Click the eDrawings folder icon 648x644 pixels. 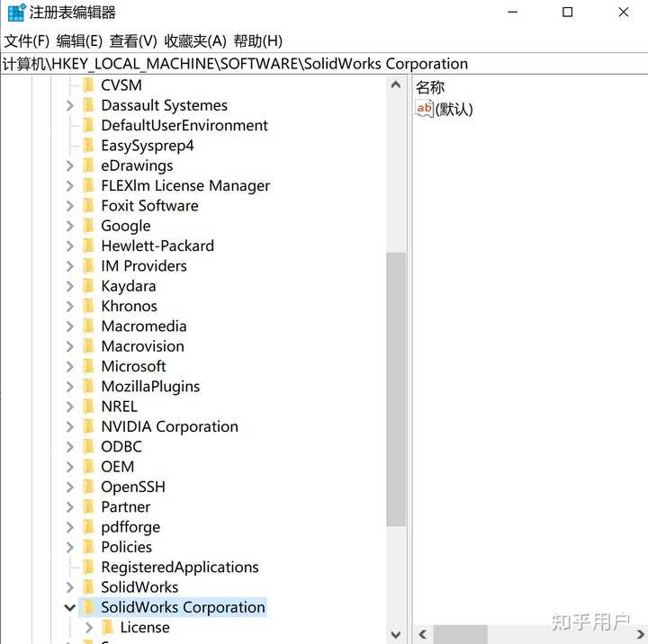click(x=88, y=165)
